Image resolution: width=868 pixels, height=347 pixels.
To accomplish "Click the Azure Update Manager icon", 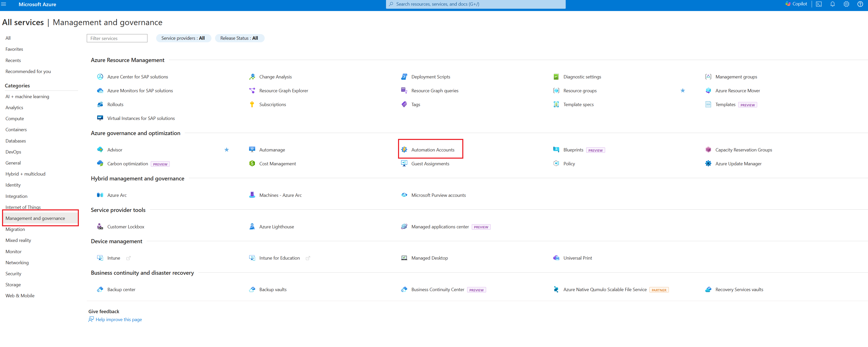I will tap(708, 164).
